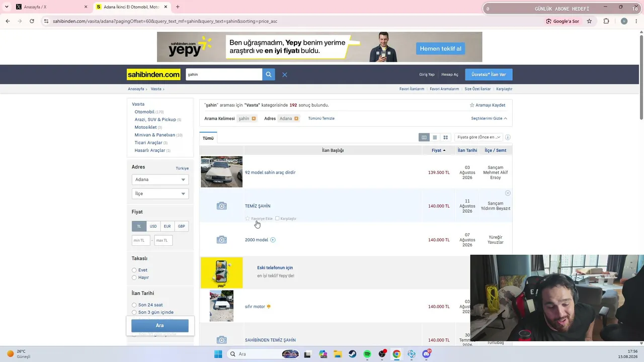Click the blue search magnifier button
The height and width of the screenshot is (362, 644).
tap(269, 74)
